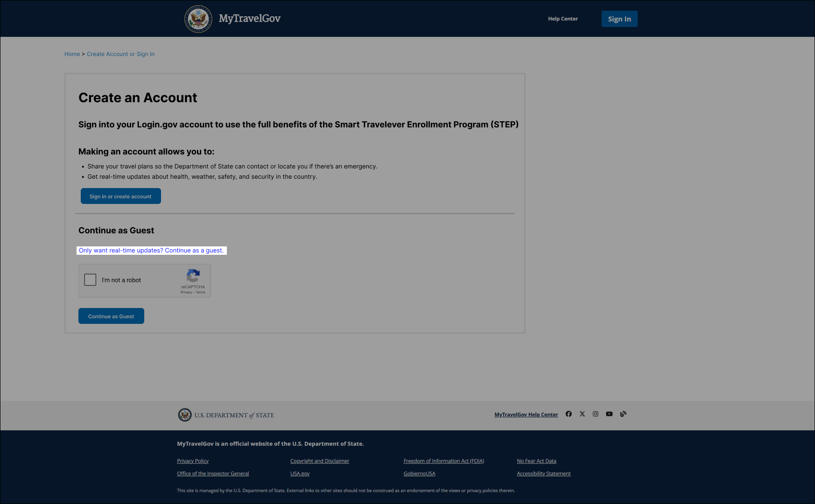The image size is (815, 504).
Task: Open the Instagram icon in footer
Action: [x=596, y=414]
